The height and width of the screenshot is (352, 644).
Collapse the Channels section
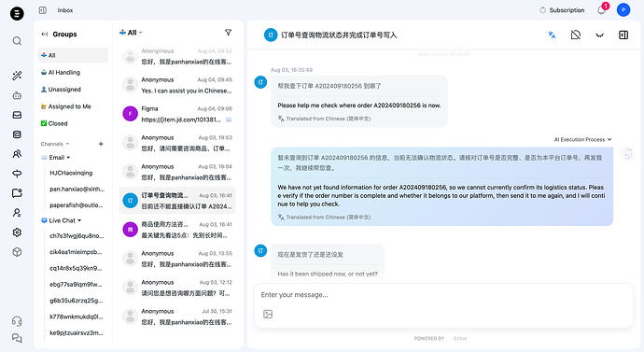tap(55, 144)
